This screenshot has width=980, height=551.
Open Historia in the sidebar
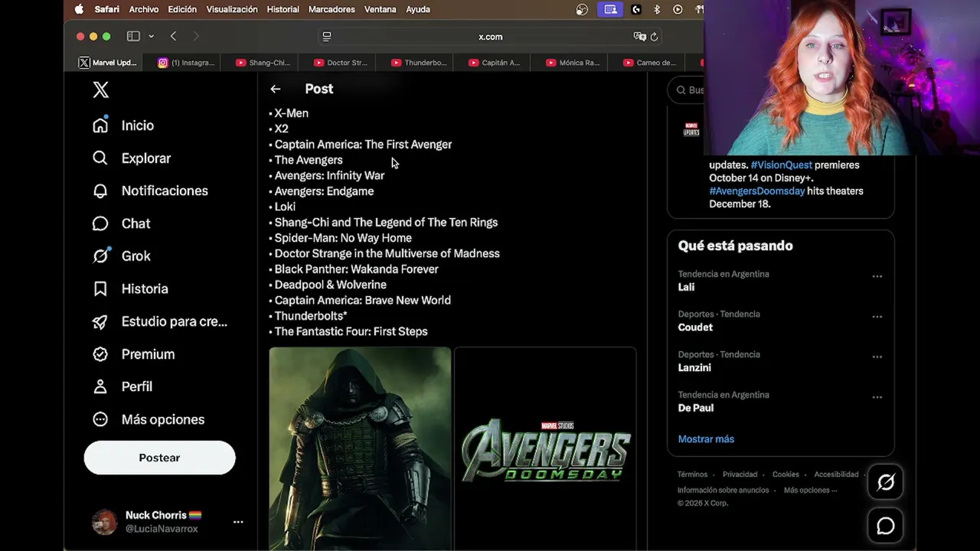(130, 289)
